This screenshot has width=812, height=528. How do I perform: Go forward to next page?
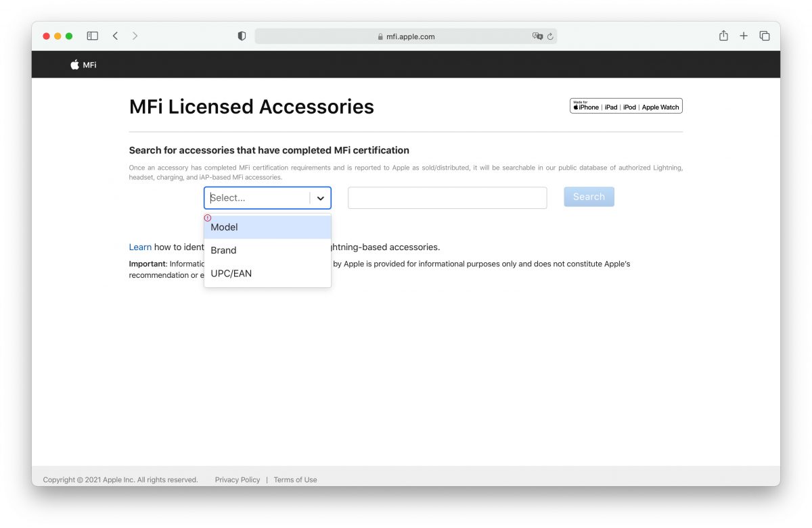[x=135, y=36]
